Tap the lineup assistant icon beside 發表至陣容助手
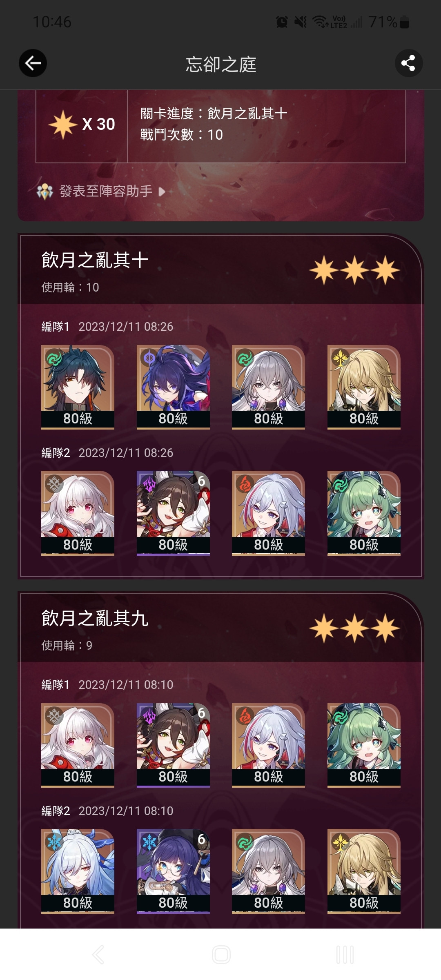This screenshot has height=980, width=441. [x=45, y=192]
